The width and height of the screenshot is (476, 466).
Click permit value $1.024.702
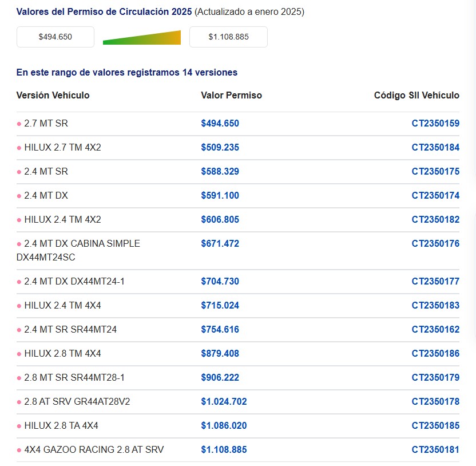click(x=224, y=402)
